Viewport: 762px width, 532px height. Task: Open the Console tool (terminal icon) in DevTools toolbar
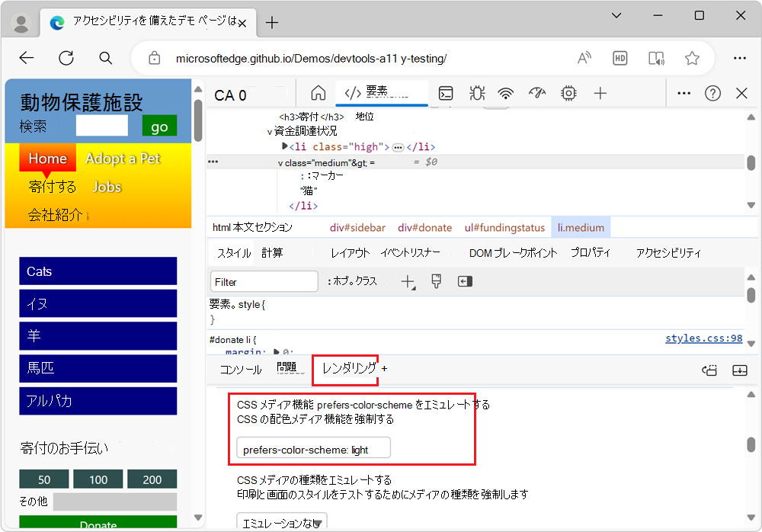pos(446,93)
